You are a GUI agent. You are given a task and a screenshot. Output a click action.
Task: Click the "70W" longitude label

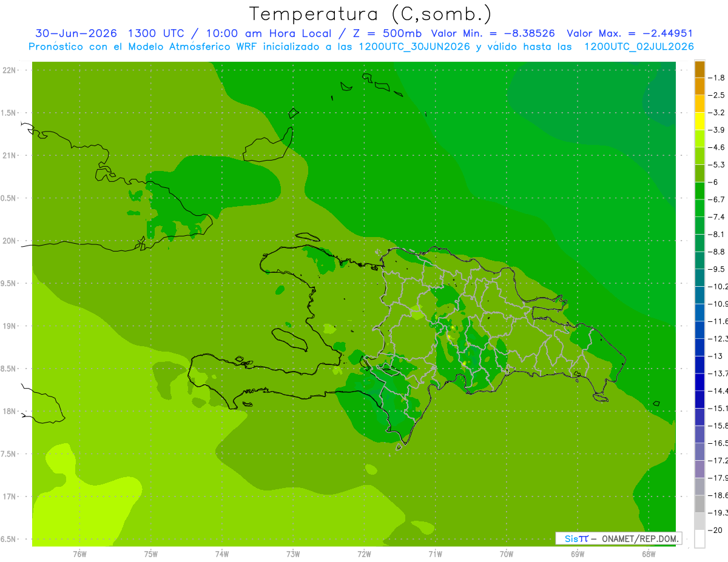click(x=507, y=554)
